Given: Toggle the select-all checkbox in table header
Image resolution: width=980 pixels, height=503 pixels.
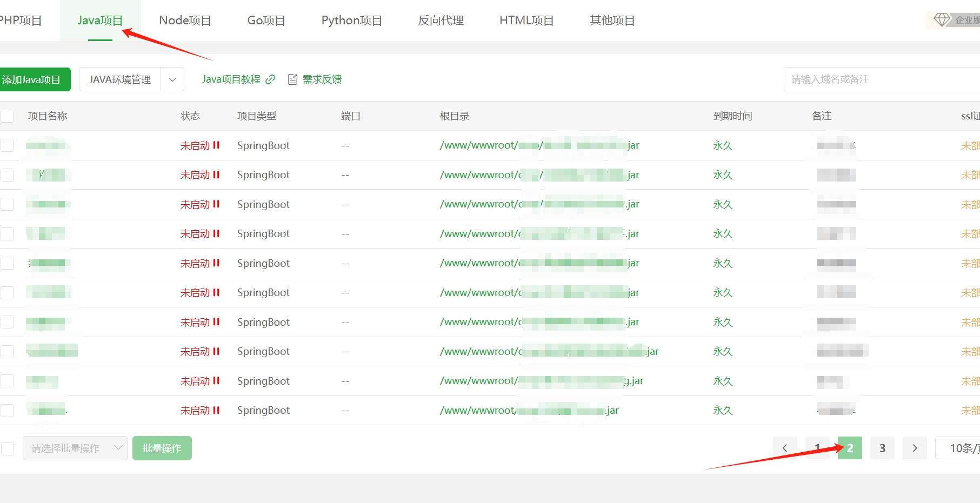Looking at the screenshot, I should (x=7, y=116).
